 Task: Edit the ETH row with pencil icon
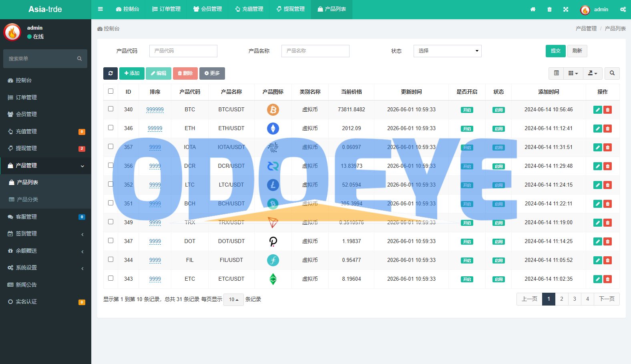[598, 129]
